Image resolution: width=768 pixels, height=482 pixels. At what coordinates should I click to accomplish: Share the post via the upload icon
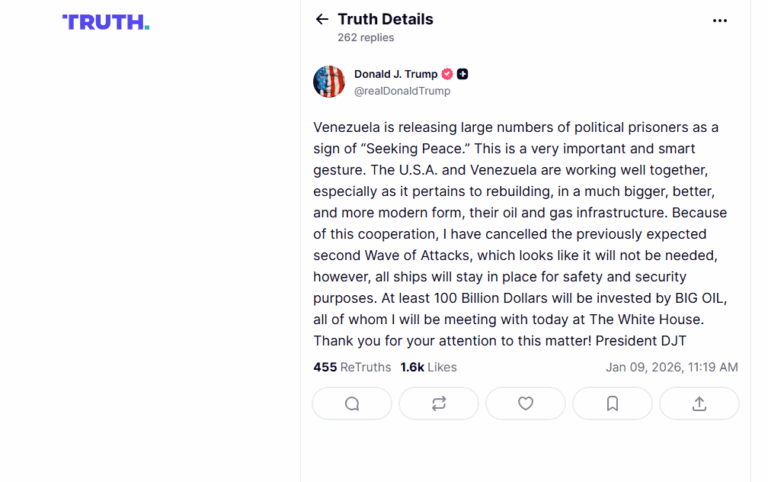pyautogui.click(x=699, y=403)
